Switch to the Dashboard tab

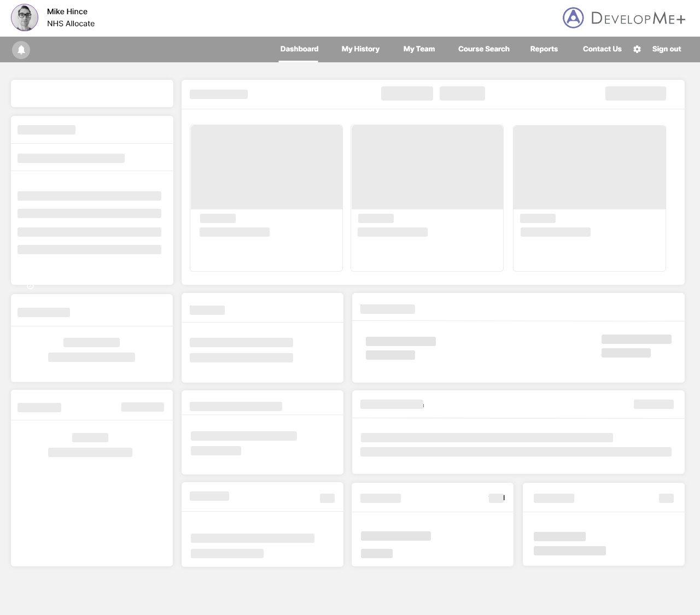click(299, 49)
